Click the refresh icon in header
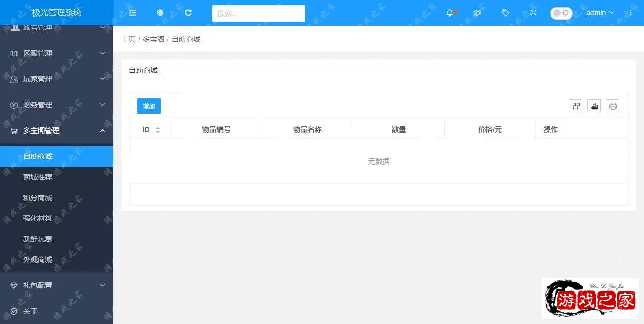Screen dimensions: 644x324 (x=188, y=13)
